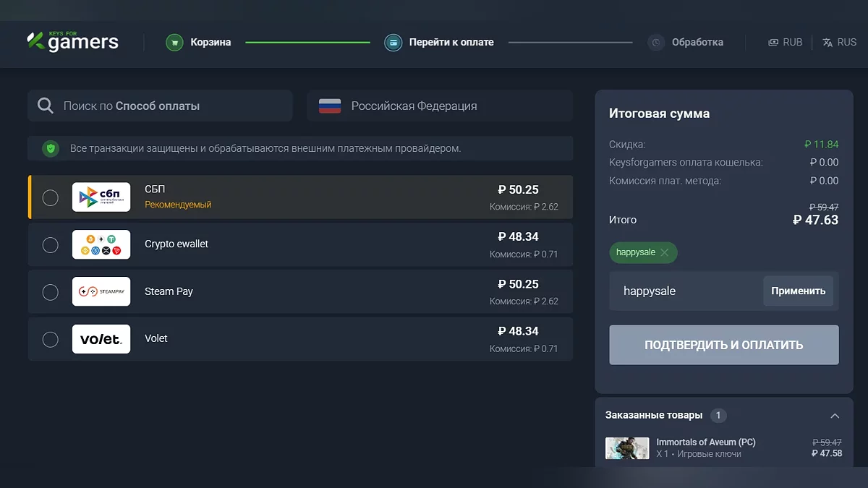
Task: Click the Crypto ewallet price ₽ 48.34
Action: 518,236
